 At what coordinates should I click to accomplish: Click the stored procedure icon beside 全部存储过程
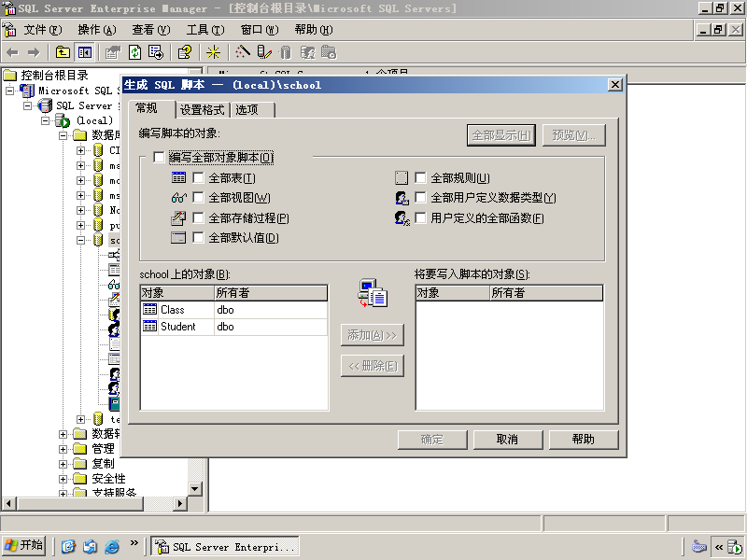point(178,218)
